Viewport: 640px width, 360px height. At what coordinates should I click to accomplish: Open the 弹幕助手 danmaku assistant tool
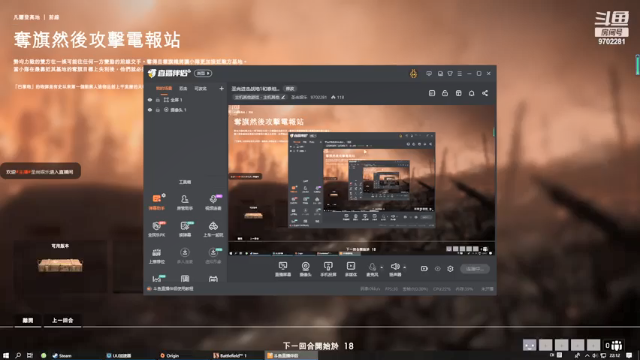tap(156, 202)
